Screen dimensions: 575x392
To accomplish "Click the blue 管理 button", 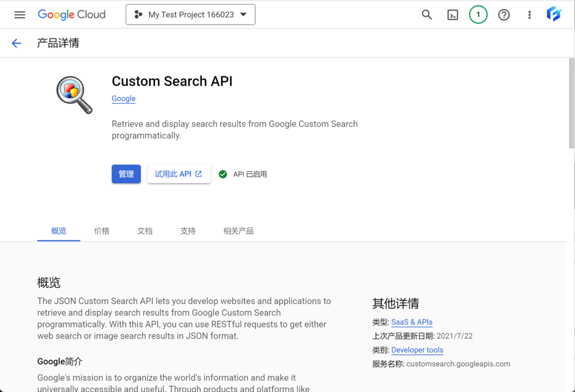I will (126, 174).
